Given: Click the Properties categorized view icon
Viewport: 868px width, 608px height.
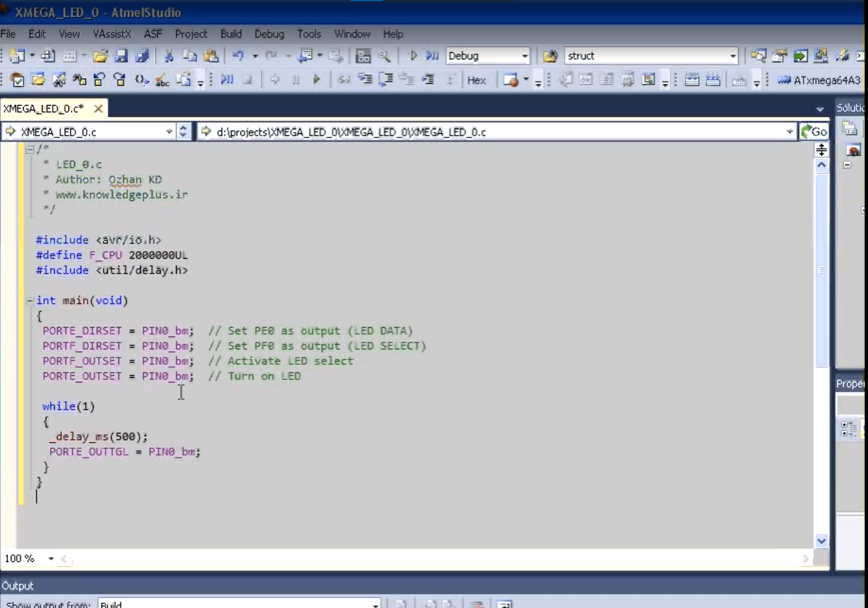Looking at the screenshot, I should [x=848, y=428].
